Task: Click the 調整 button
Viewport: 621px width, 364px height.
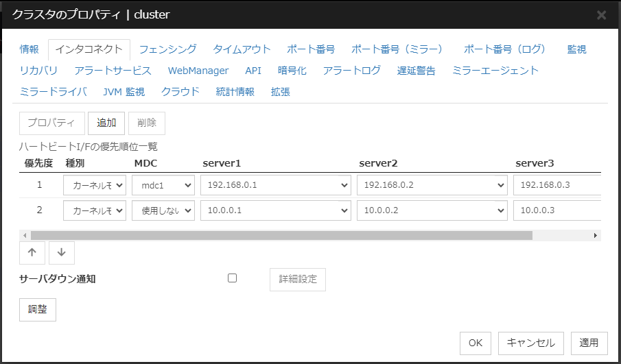Action: coord(38,309)
